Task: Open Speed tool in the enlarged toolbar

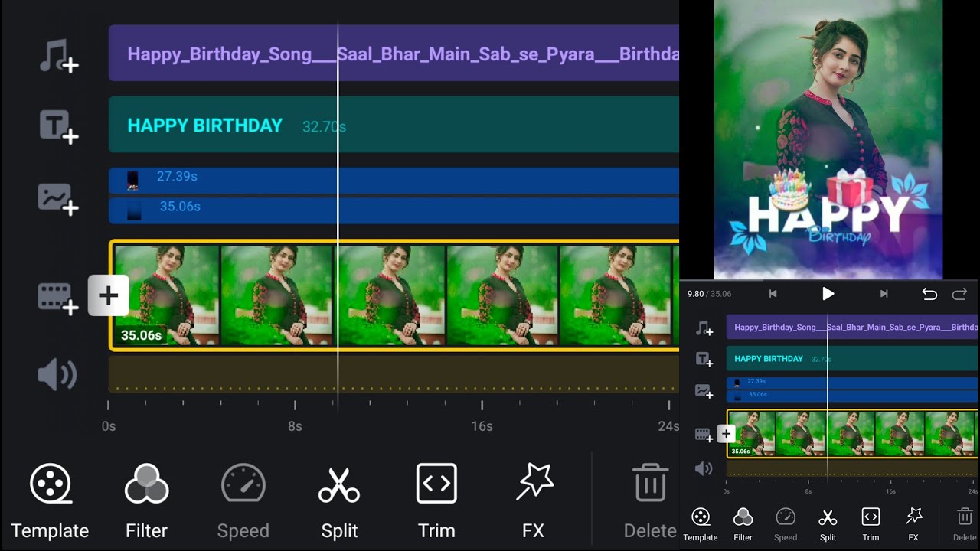Action: click(x=243, y=502)
